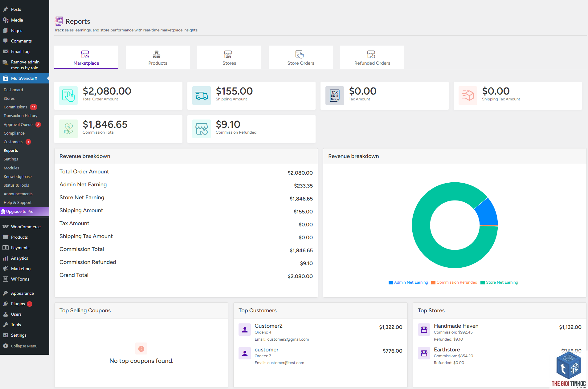Viewport: 588px width, 389px height.
Task: Click Customer2 name in Top Customers
Action: [x=268, y=326]
